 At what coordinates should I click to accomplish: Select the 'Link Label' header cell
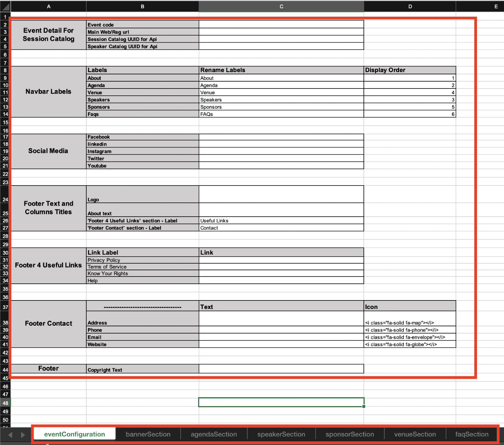142,252
